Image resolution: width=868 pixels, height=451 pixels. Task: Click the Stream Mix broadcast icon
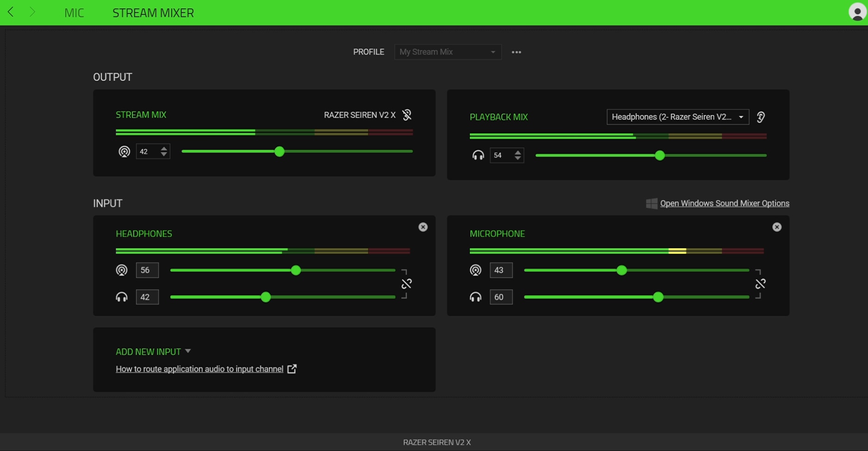pyautogui.click(x=124, y=151)
